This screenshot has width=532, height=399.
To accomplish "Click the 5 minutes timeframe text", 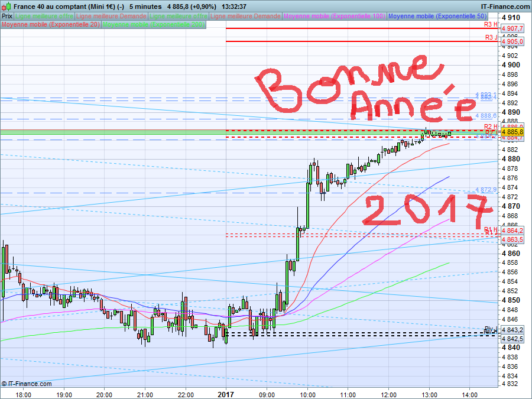I will (x=145, y=7).
